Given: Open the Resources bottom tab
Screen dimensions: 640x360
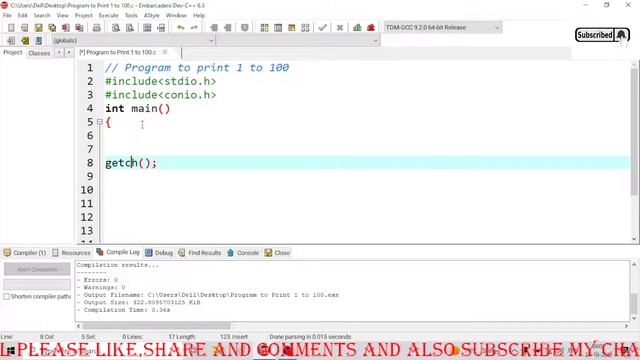Looking at the screenshot, I should (71, 253).
